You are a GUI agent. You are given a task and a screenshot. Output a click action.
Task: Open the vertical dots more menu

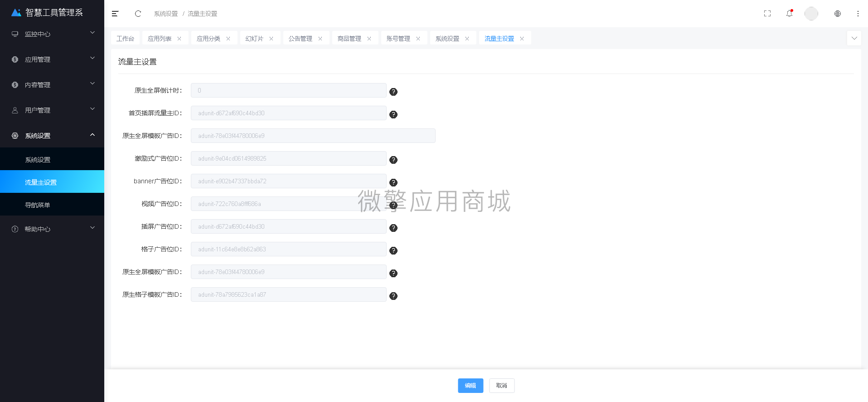[858, 14]
